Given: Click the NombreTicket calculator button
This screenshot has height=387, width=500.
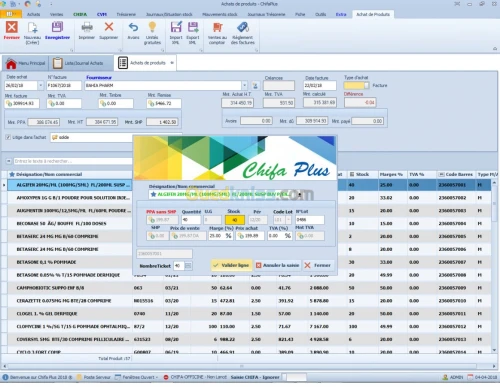Looking at the screenshot, I should (x=188, y=266).
